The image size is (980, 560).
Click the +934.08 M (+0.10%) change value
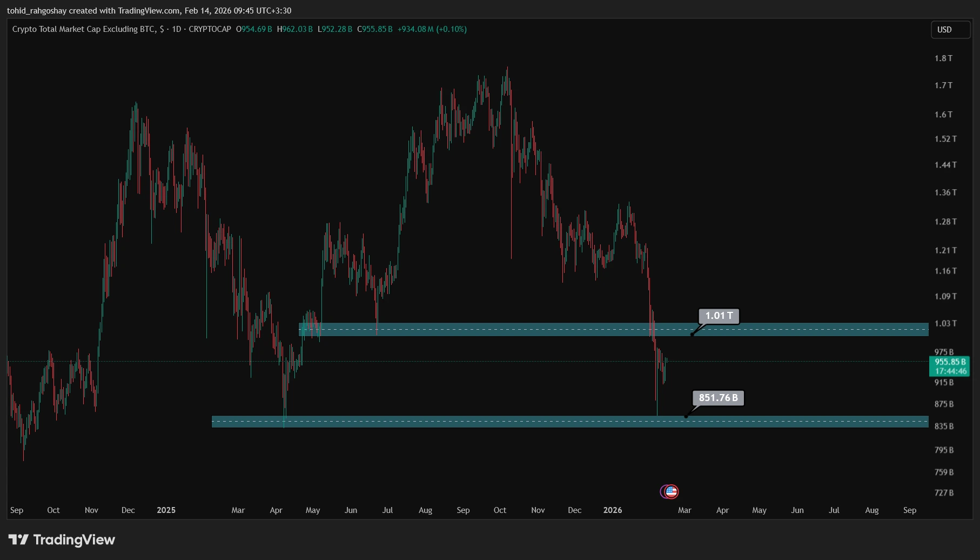pyautogui.click(x=432, y=29)
